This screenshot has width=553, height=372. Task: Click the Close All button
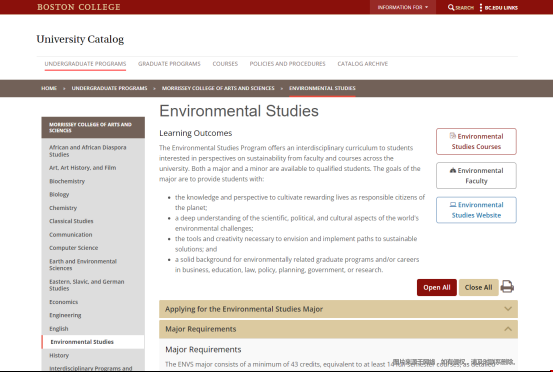click(x=479, y=287)
